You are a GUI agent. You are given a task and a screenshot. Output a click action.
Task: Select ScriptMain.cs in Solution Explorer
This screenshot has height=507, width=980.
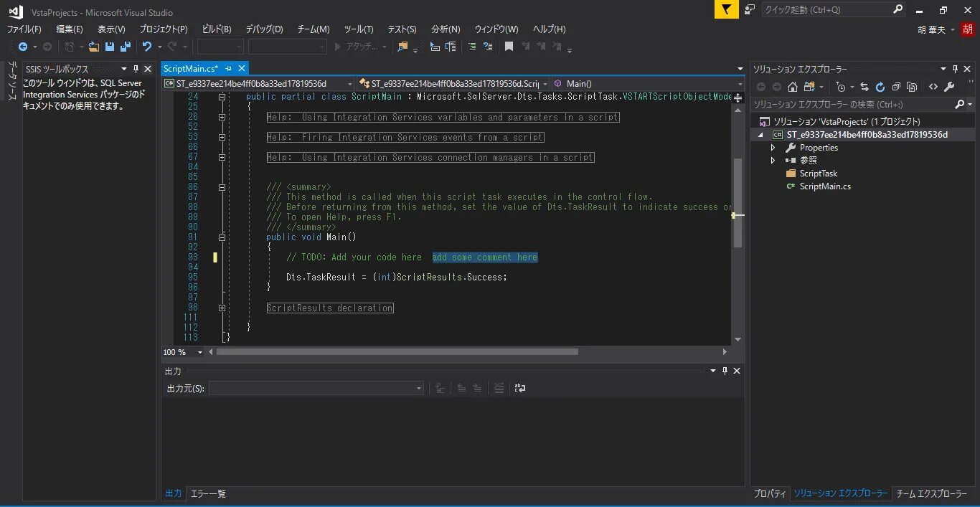click(x=825, y=186)
